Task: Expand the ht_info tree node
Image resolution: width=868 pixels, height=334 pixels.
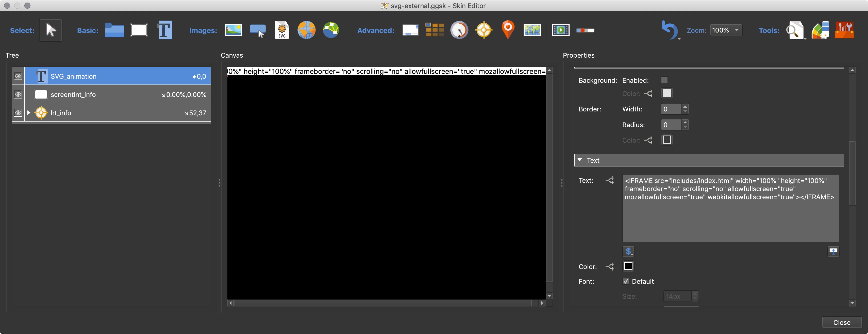Action: tap(29, 113)
